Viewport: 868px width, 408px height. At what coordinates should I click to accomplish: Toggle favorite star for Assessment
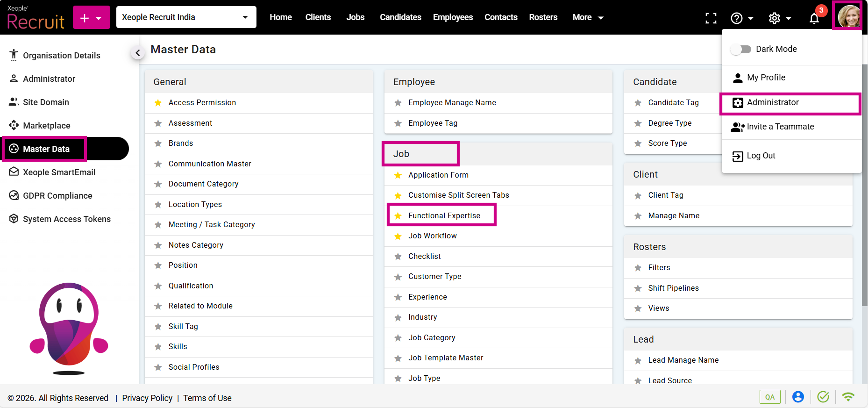158,123
